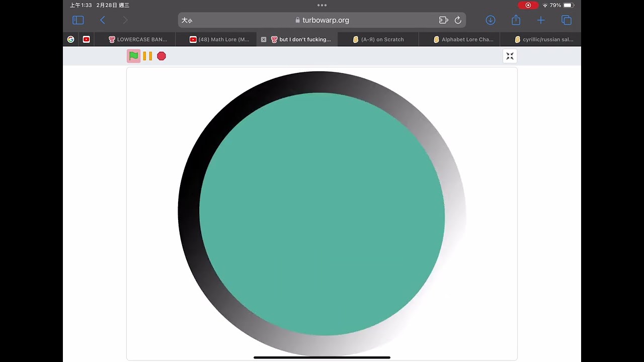Tap the home indicator bar at bottom
Screen dimensions: 644x362
point(322,357)
